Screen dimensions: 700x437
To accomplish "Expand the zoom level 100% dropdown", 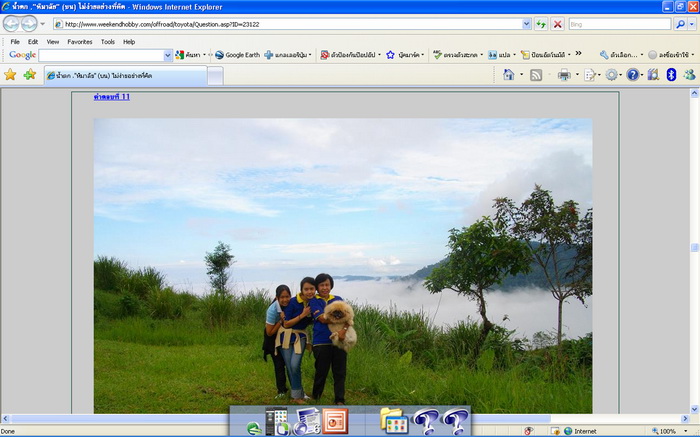I will pyautogui.click(x=684, y=431).
